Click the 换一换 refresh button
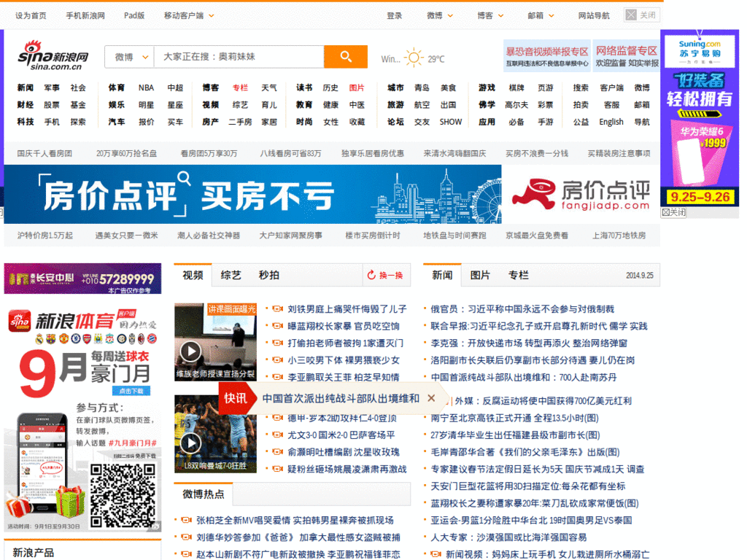This screenshot has height=560, width=747. point(385,275)
